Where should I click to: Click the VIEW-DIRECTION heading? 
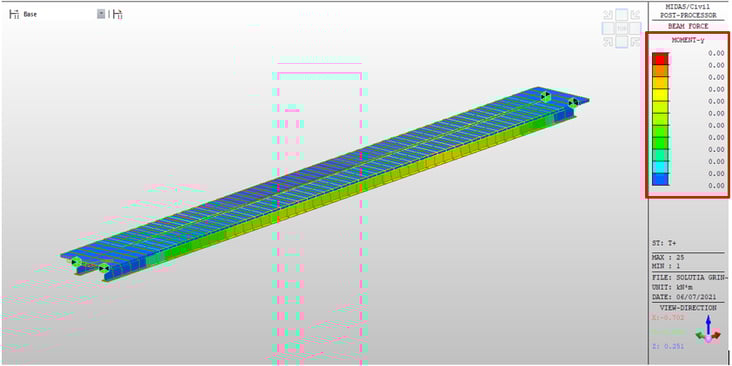pos(688,308)
